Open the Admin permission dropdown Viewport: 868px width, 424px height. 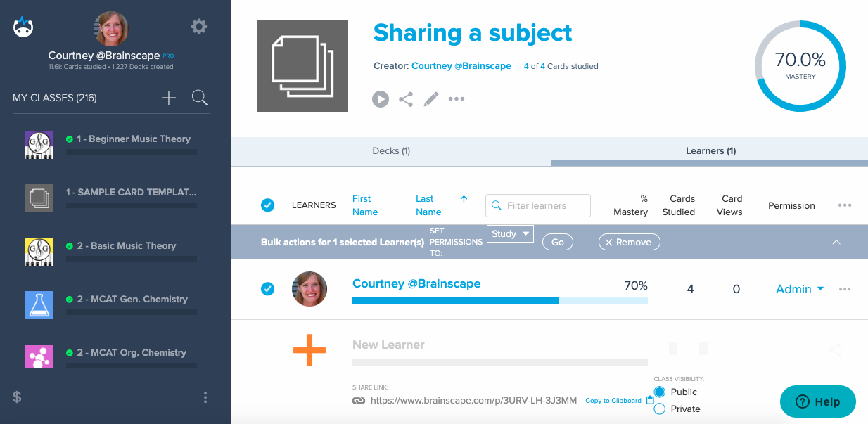(800, 289)
